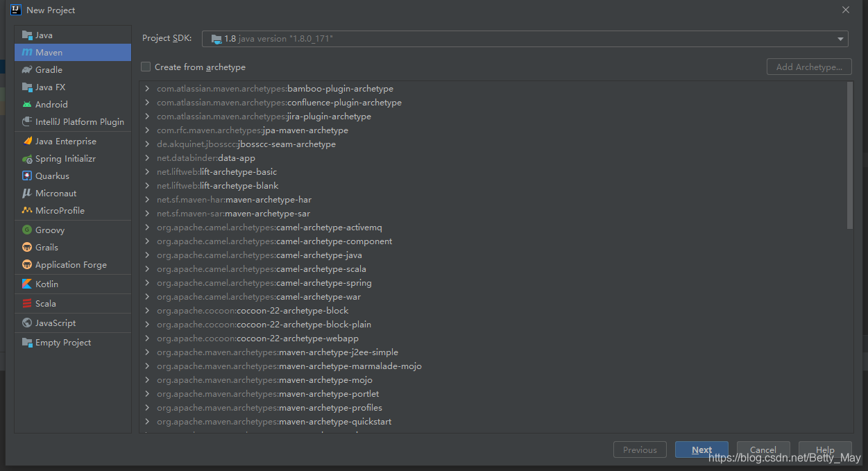
Task: Expand maven-archetype-quickstart entry
Action: [147, 422]
